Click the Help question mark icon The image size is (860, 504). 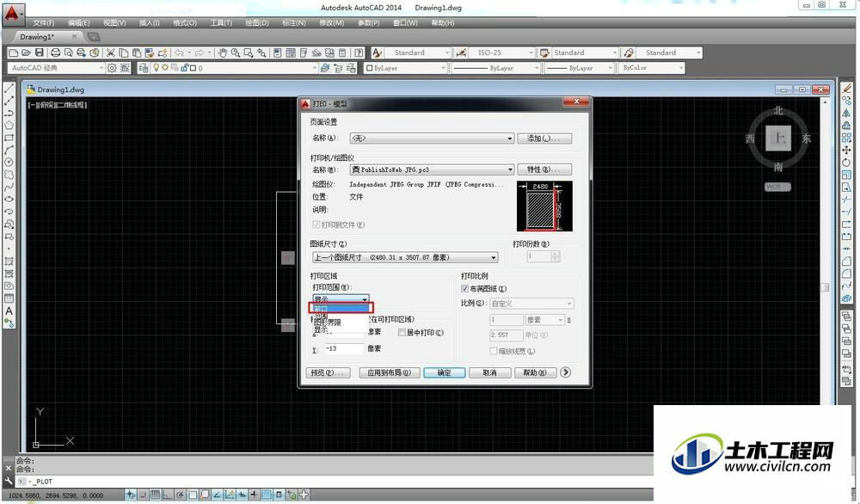pos(359,52)
